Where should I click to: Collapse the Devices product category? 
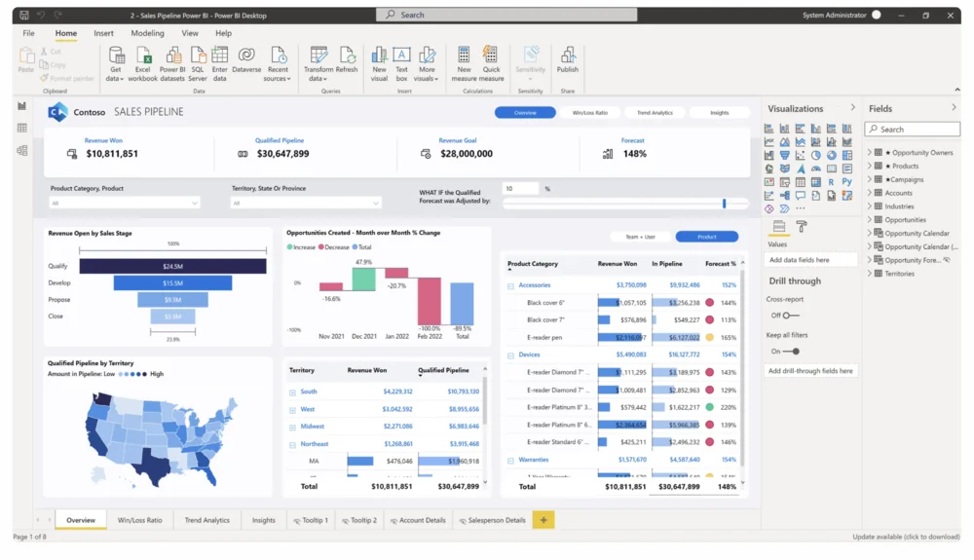[x=510, y=355]
